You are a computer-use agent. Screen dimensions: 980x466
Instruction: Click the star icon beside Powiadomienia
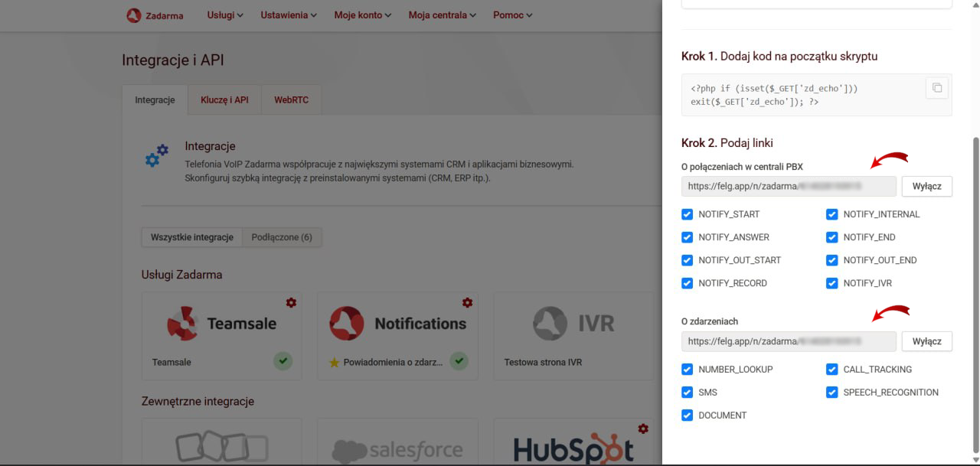334,363
